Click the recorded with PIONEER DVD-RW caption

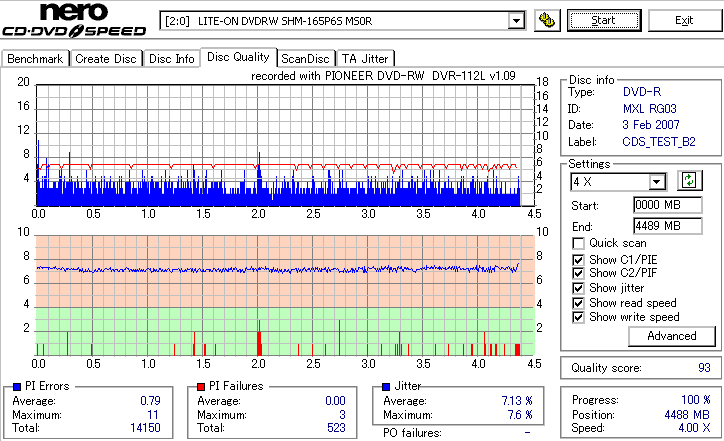(383, 76)
